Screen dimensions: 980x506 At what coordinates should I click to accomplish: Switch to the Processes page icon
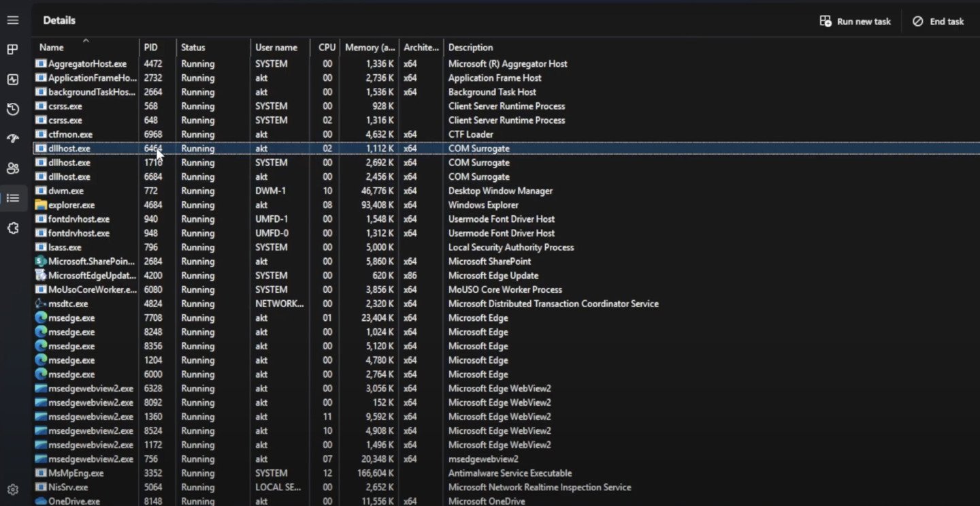coord(13,50)
